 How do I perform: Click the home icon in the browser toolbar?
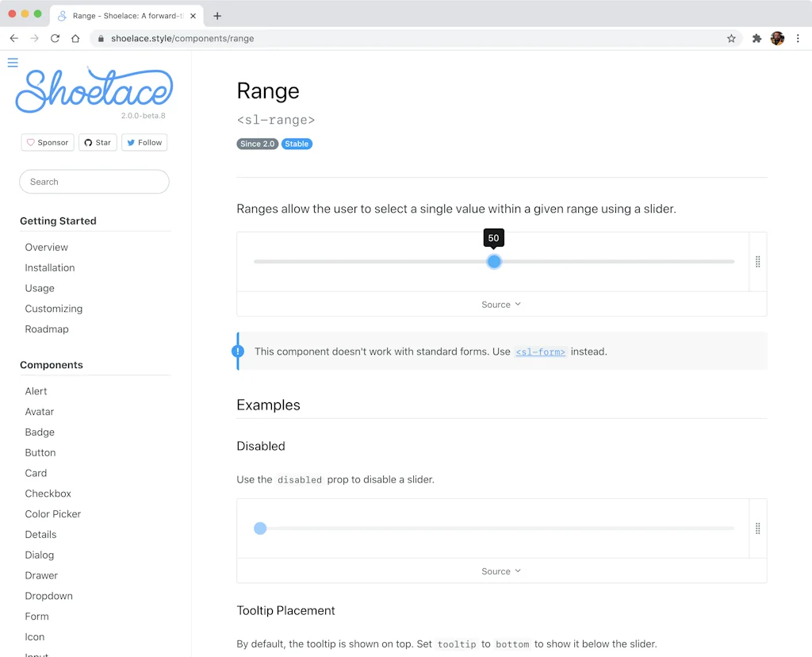[x=75, y=37]
